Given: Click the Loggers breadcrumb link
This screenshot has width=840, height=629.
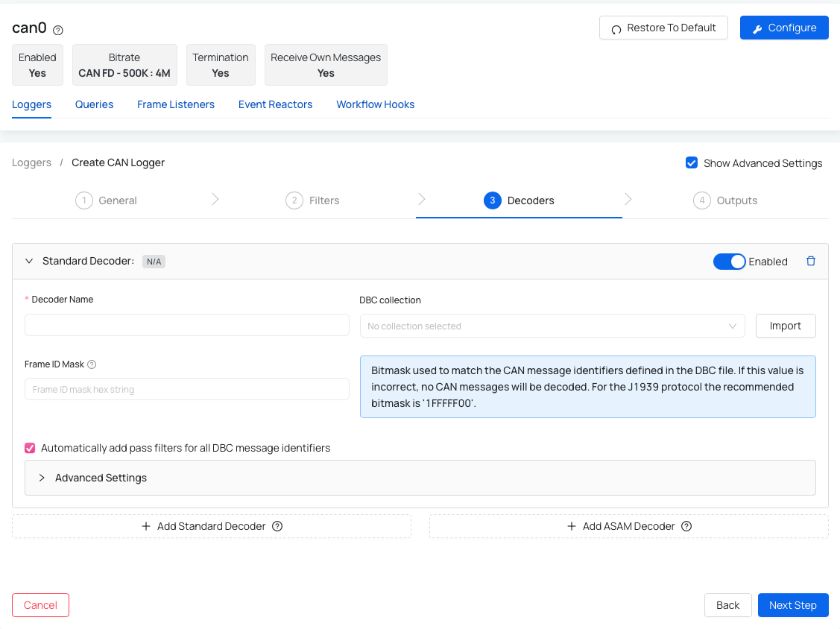Looking at the screenshot, I should coord(32,162).
